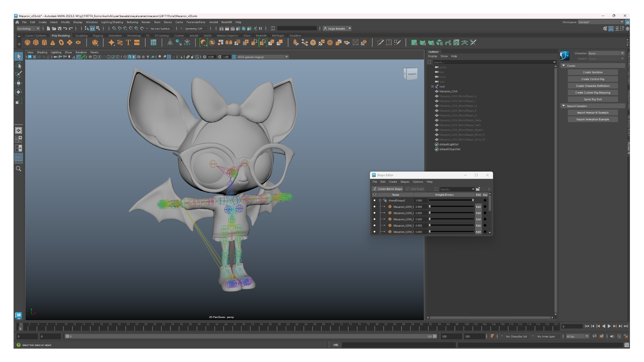Open the Character None dropdown

click(x=606, y=53)
